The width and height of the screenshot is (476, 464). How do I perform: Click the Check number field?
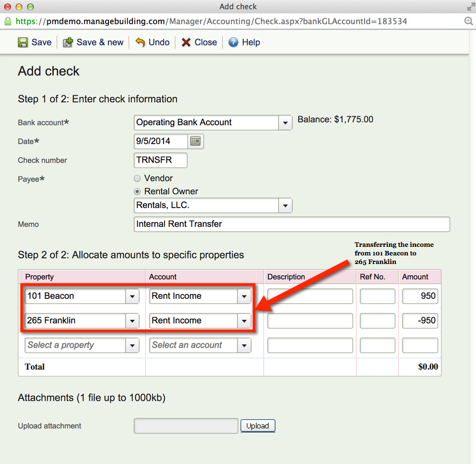click(161, 161)
